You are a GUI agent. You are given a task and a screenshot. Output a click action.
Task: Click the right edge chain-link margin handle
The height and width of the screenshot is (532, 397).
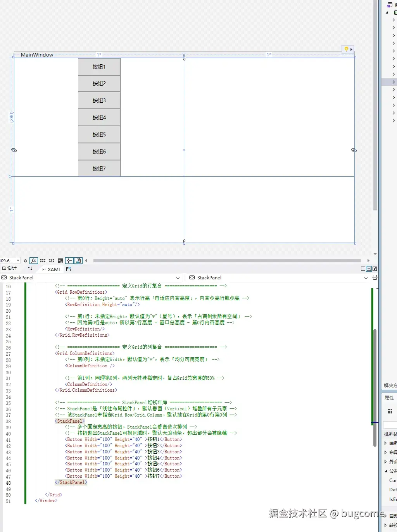pos(354,150)
